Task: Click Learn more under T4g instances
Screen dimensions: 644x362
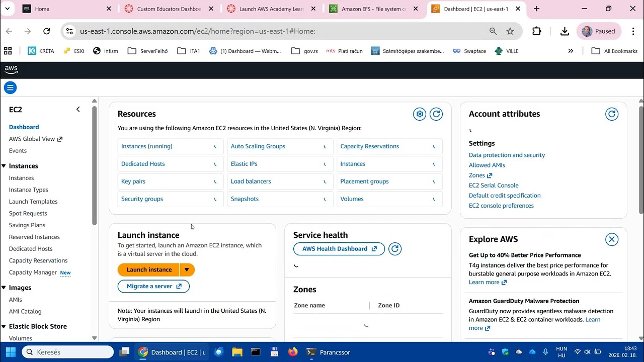Action: pos(488,282)
